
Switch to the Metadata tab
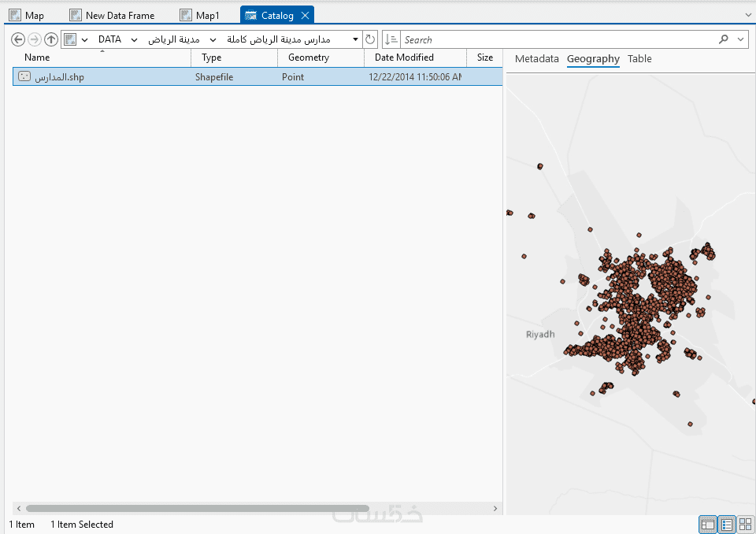point(536,59)
